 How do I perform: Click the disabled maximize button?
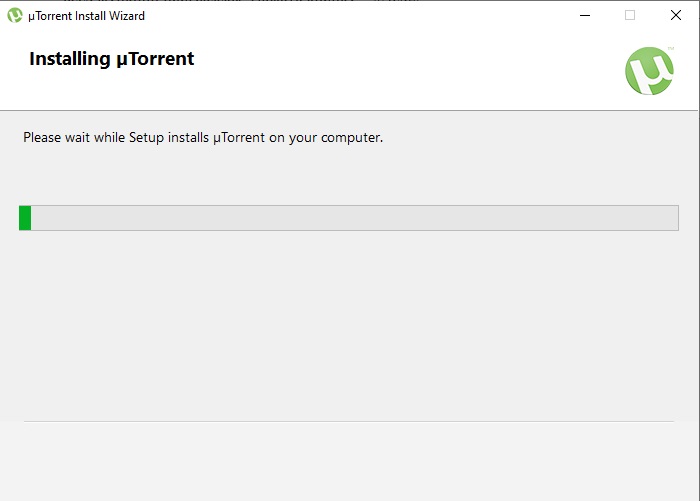coord(630,16)
